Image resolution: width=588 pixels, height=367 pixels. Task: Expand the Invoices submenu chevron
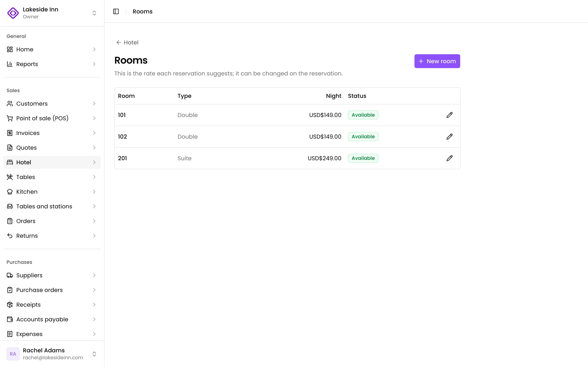tap(94, 133)
